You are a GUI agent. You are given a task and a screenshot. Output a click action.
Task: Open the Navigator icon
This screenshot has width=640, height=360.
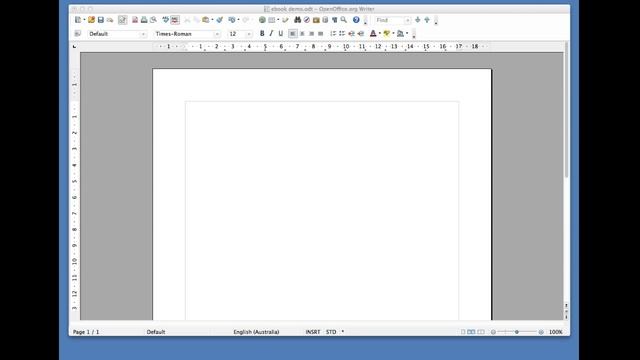[x=307, y=20]
